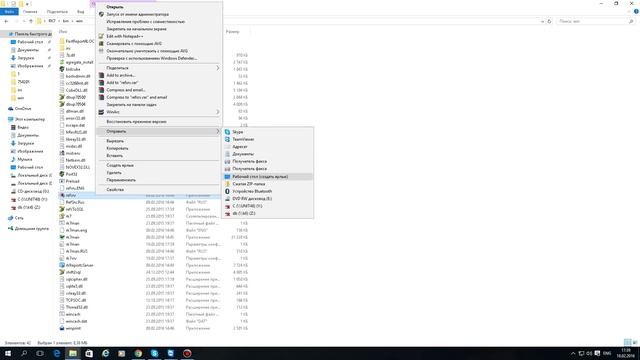Choose Переименовать menu entry

pos(121,180)
